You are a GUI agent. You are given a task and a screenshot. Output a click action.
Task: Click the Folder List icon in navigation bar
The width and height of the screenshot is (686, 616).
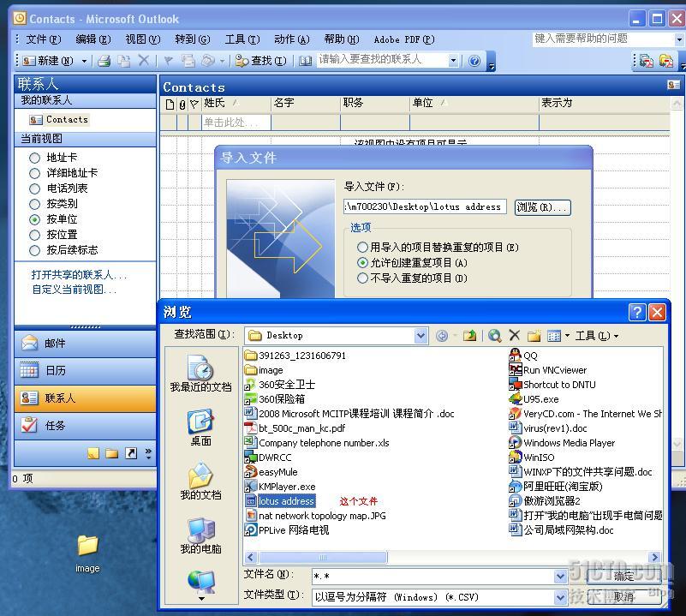[112, 453]
